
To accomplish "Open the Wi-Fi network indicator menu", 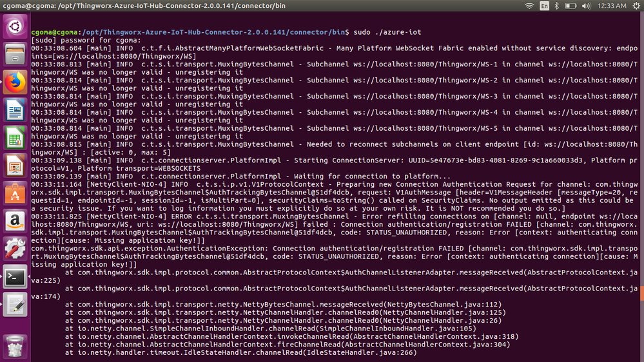I will point(529,6).
